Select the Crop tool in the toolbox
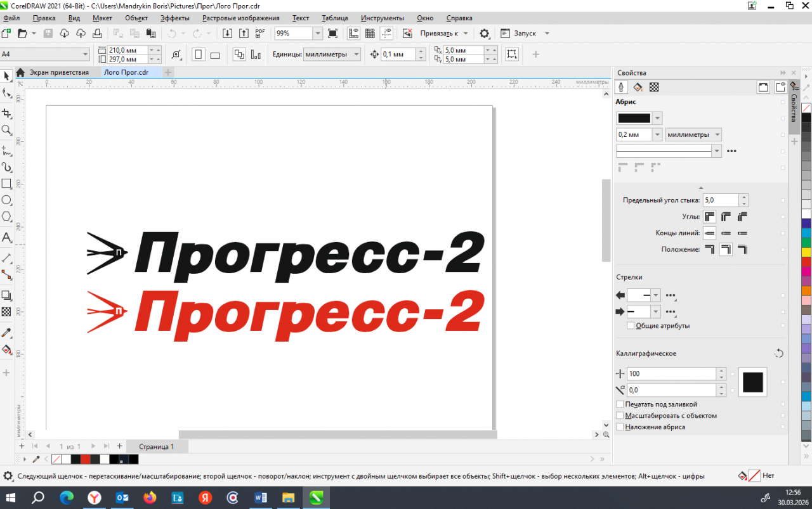812x509 pixels. click(x=6, y=113)
